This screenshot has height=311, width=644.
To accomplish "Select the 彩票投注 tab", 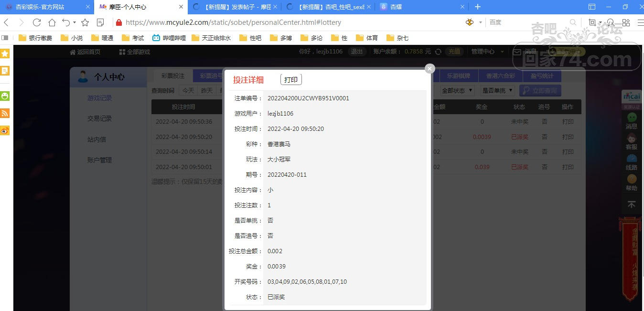I will coord(173,76).
